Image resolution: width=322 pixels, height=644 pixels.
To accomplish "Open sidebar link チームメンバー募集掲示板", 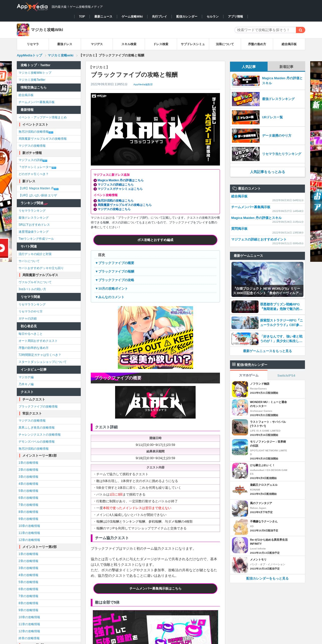I will pos(36,102).
